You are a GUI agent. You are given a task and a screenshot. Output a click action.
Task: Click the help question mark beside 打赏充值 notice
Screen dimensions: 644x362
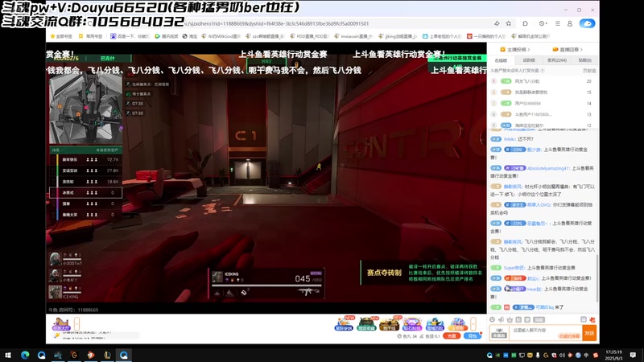pos(543,71)
